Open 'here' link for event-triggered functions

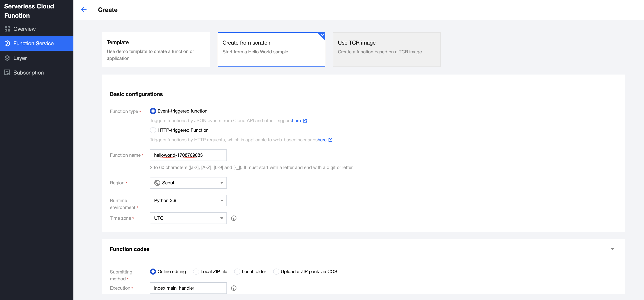pyautogui.click(x=296, y=121)
